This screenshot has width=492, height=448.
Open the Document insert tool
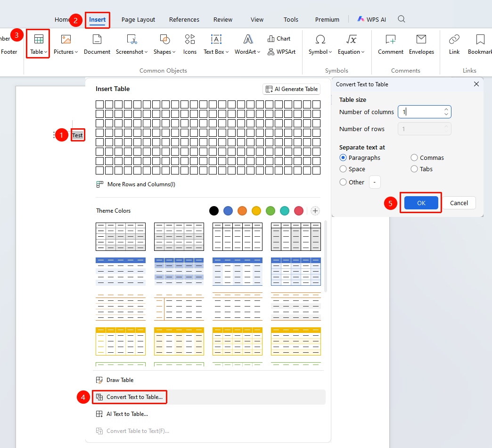click(97, 44)
